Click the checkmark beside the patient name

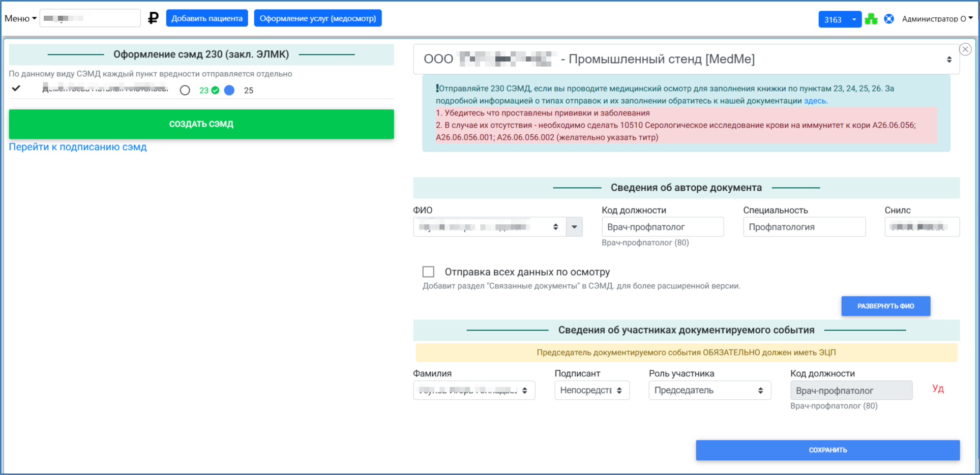16,88
